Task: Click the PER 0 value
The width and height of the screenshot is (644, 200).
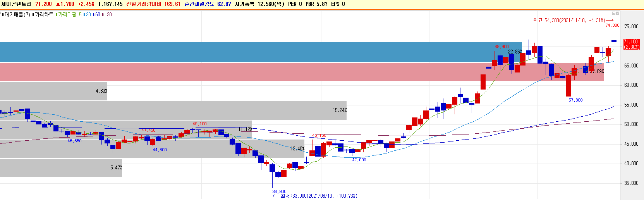Action: click(x=295, y=4)
